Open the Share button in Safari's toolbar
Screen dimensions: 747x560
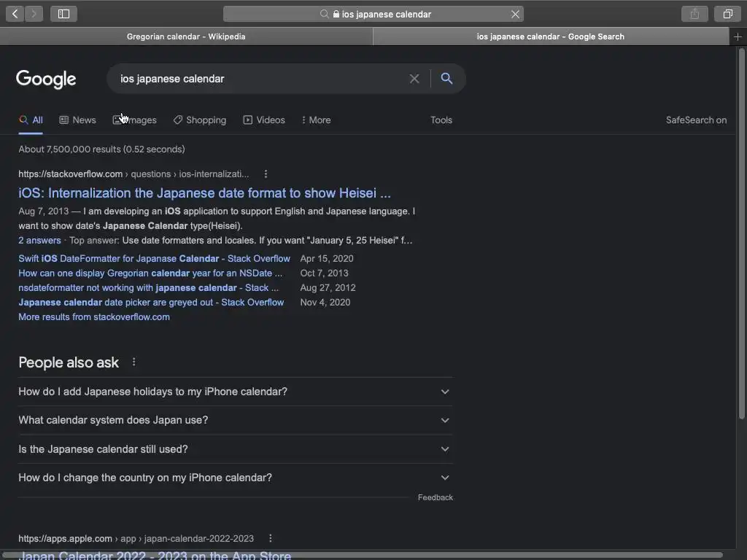click(x=694, y=14)
